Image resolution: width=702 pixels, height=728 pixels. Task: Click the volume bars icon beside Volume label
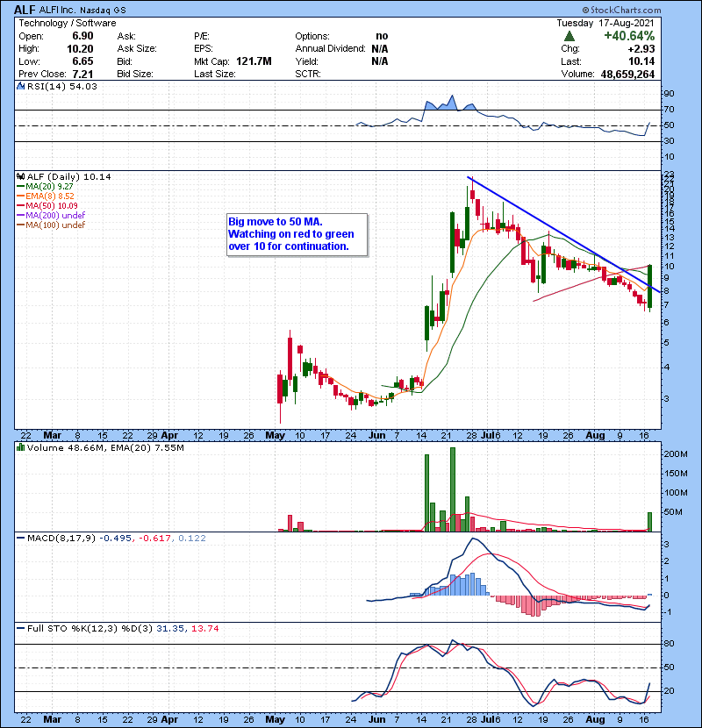tap(20, 447)
